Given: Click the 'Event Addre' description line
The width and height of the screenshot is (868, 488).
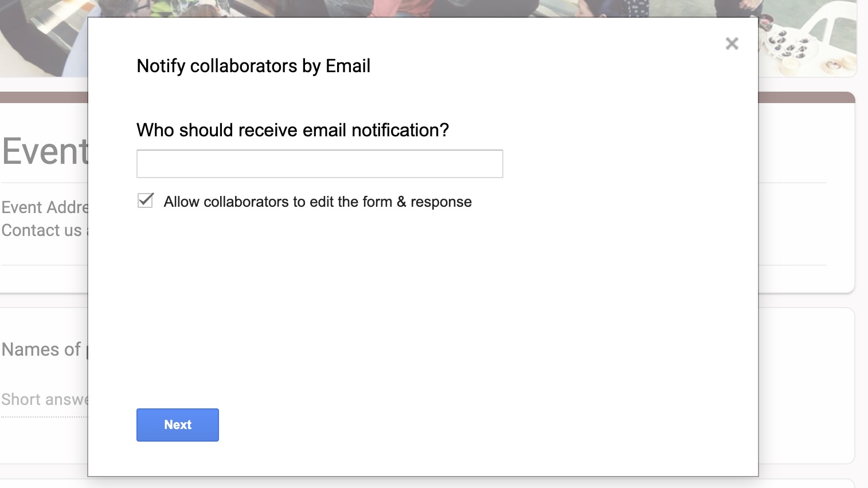Looking at the screenshot, I should [45, 207].
